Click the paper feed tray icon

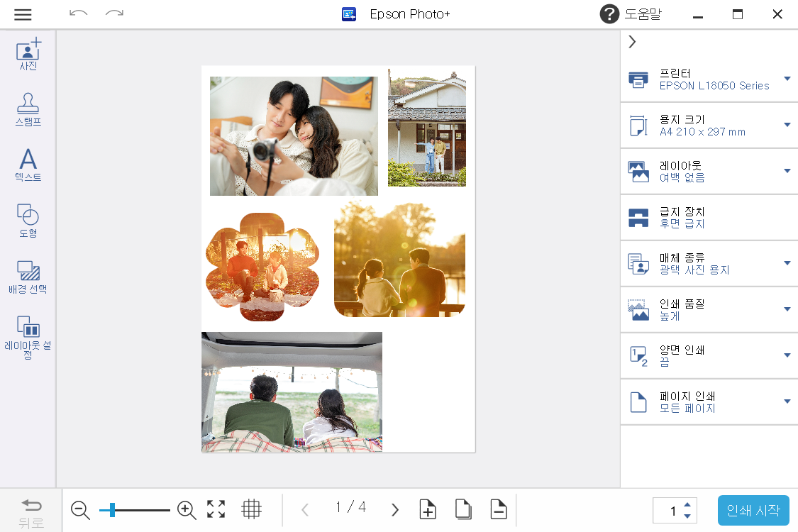638,218
